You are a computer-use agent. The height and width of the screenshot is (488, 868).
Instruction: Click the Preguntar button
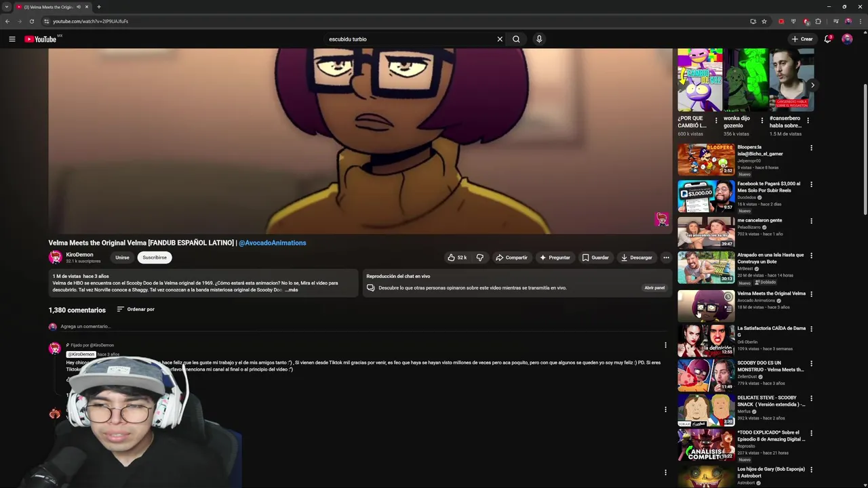[x=554, y=258]
